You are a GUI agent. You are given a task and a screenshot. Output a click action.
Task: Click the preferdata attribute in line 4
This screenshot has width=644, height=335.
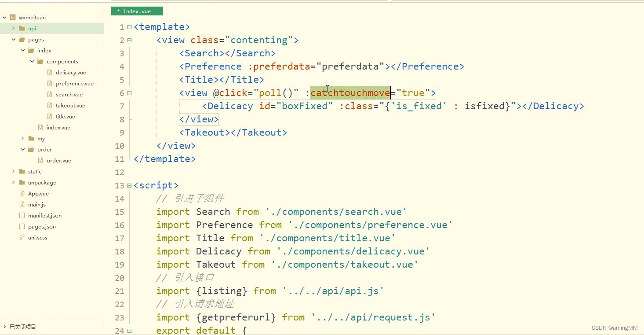pos(282,66)
